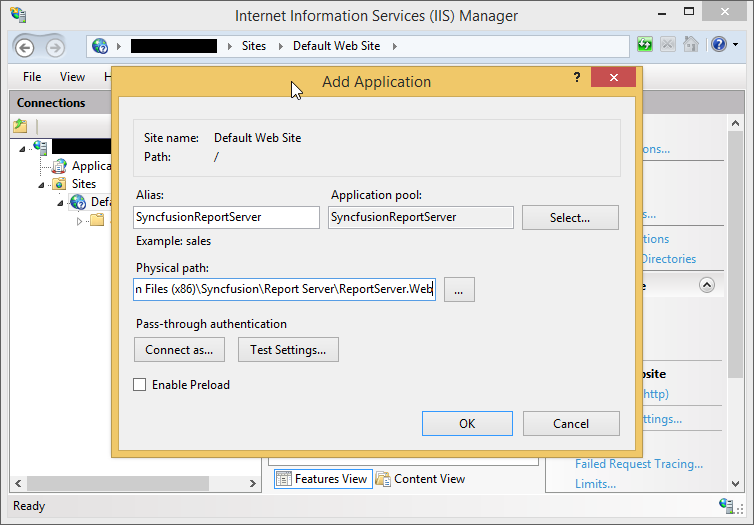
Task: Select the server node icon in tree
Action: (40, 147)
